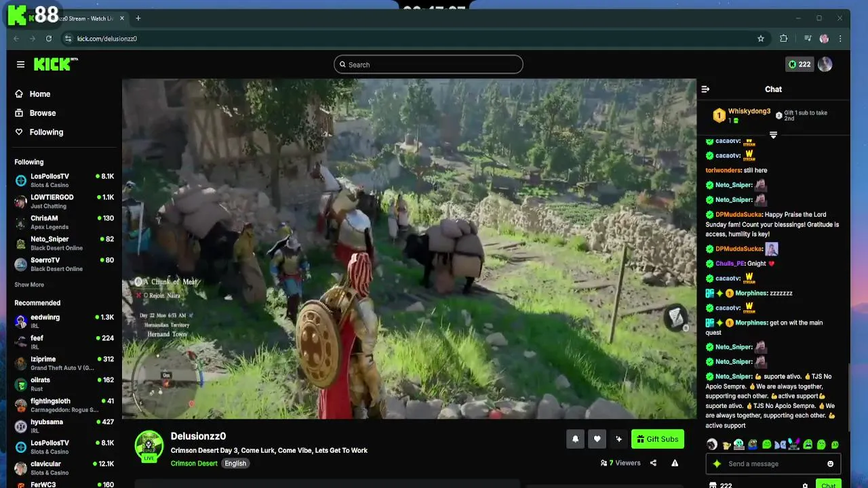Select the green smiley emote
The image size is (868, 488).
click(766, 445)
